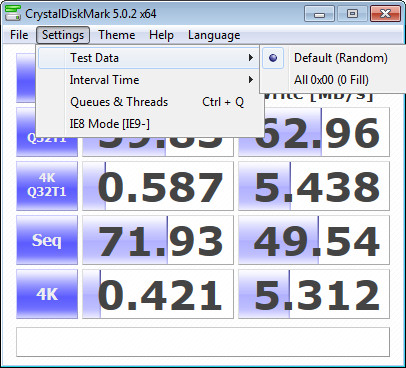406x368 pixels.
Task: Click the empty comment field at bottom
Action: tap(203, 342)
